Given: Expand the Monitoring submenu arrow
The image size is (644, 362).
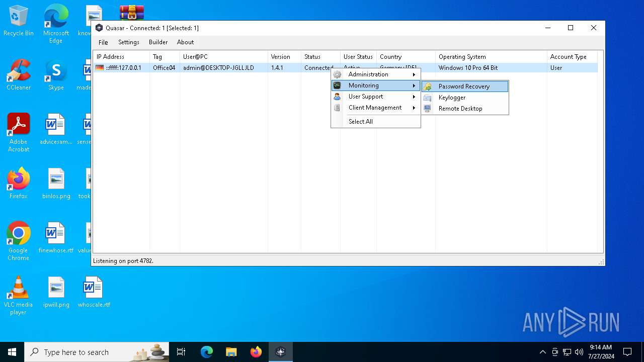Looking at the screenshot, I should pos(414,85).
